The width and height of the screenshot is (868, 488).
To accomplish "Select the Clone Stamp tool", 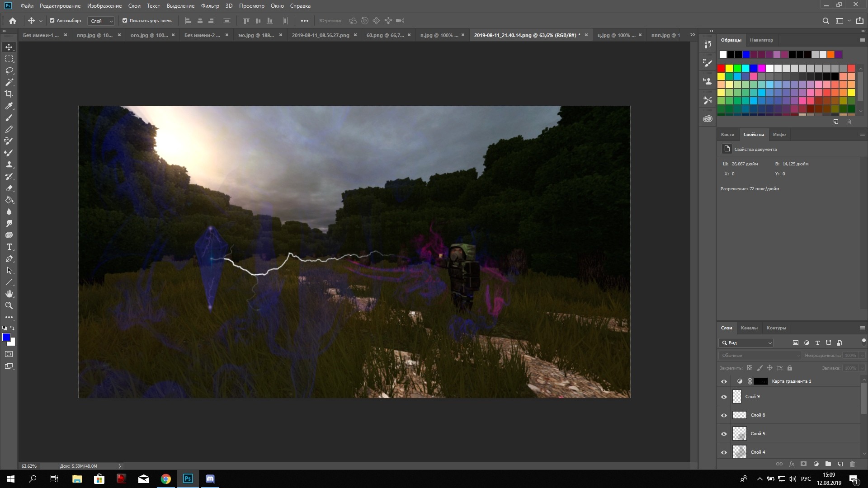I will pyautogui.click(x=9, y=164).
